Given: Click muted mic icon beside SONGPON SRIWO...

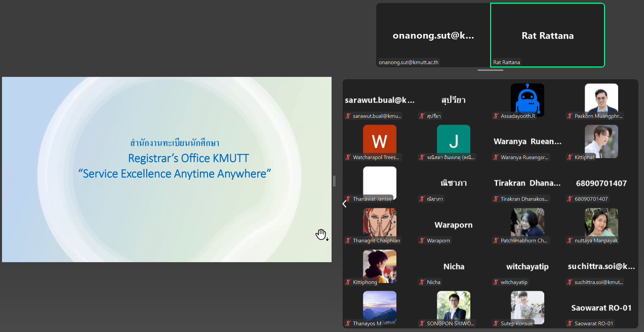Looking at the screenshot, I should point(422,324).
